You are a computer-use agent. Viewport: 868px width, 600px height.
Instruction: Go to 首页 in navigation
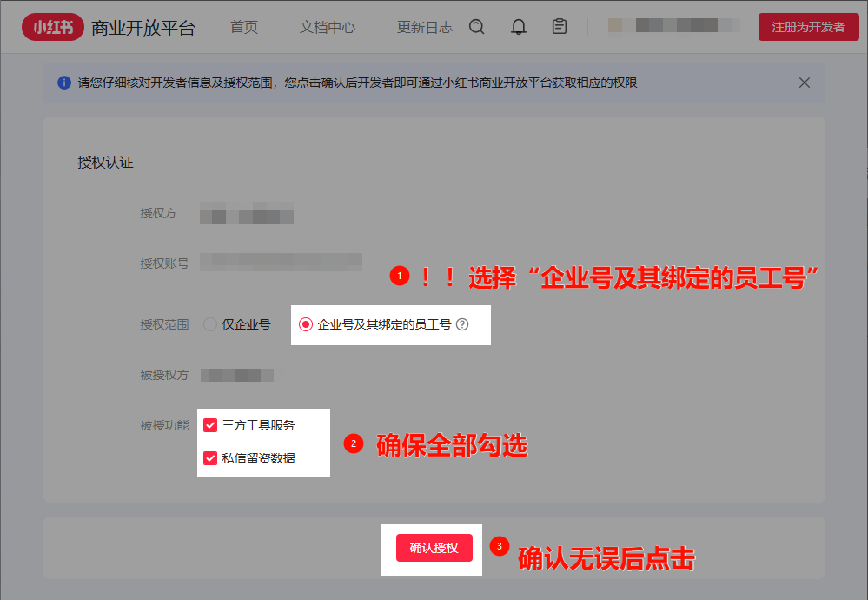click(244, 27)
